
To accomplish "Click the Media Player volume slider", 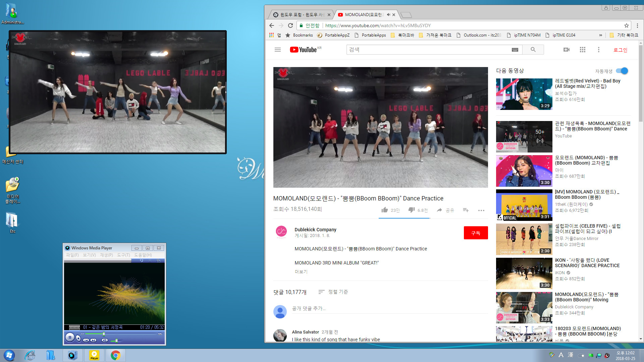I will [116, 341].
